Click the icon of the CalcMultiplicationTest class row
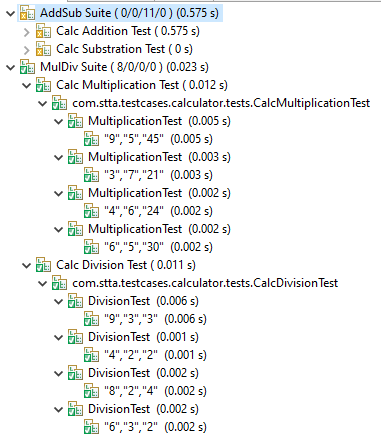The image size is (381, 440). point(59,103)
